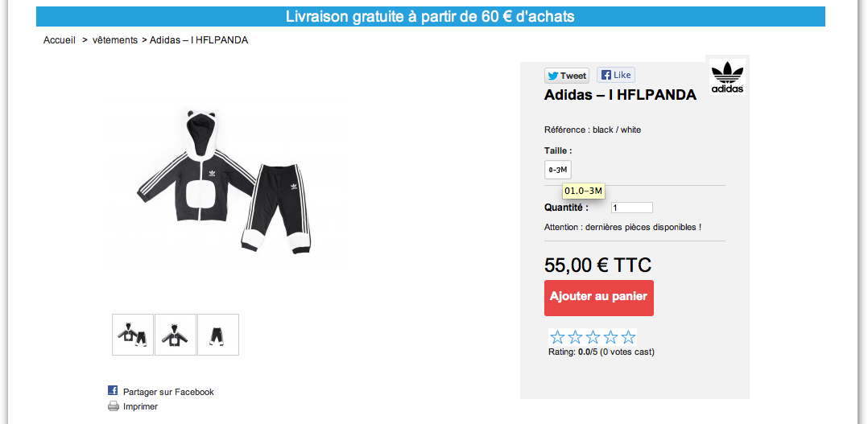This screenshot has width=868, height=424.
Task: Like the product on Facebook
Action: click(x=615, y=75)
